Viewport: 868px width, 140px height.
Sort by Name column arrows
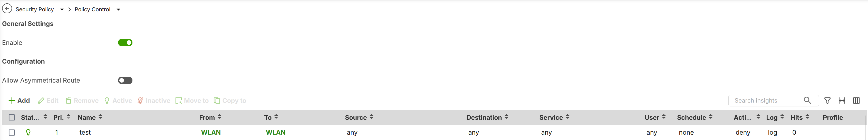(x=100, y=117)
